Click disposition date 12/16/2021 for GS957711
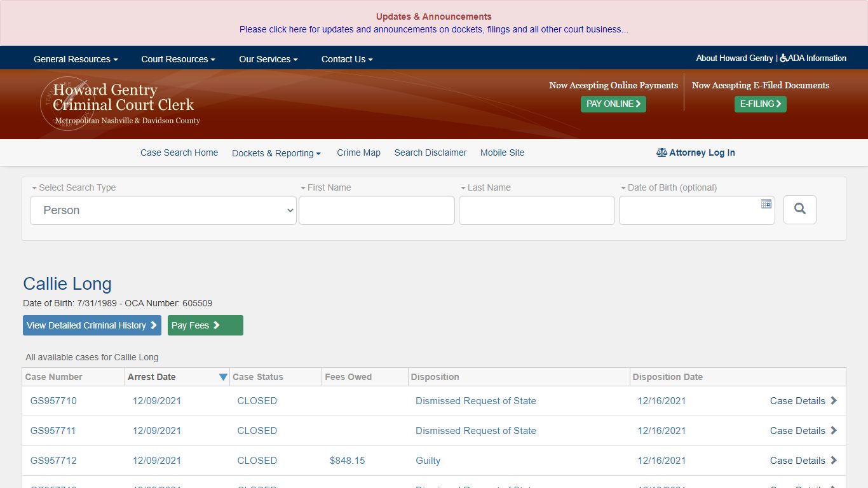 tap(661, 431)
